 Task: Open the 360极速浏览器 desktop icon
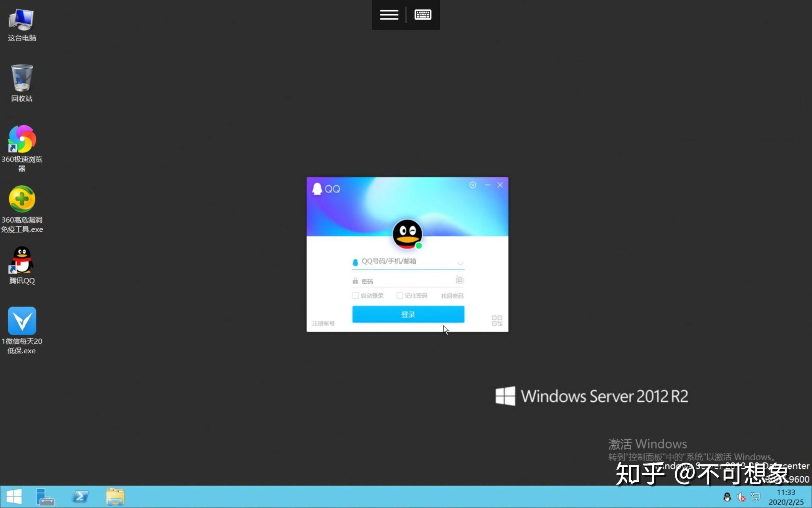click(x=22, y=140)
